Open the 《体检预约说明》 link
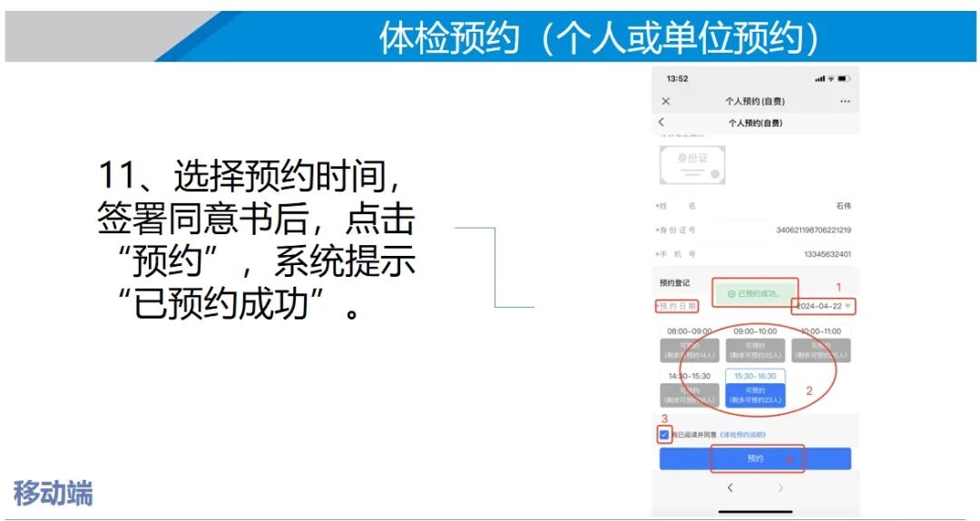This screenshot has width=980, height=521. pyautogui.click(x=742, y=435)
